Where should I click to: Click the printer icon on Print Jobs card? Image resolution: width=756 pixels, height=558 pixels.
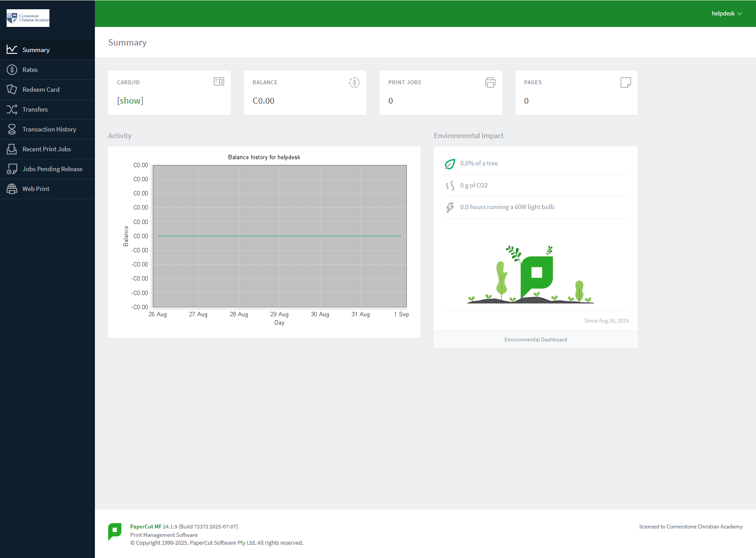(490, 82)
